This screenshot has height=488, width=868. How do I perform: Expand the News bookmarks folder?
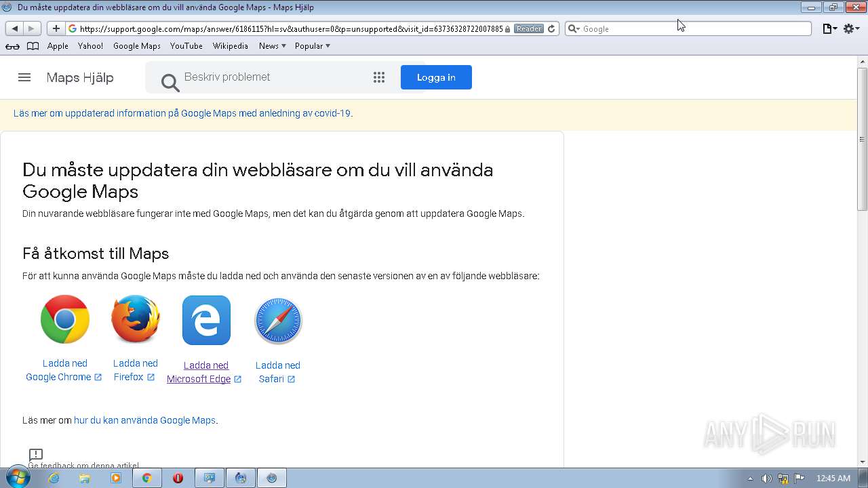pyautogui.click(x=272, y=46)
